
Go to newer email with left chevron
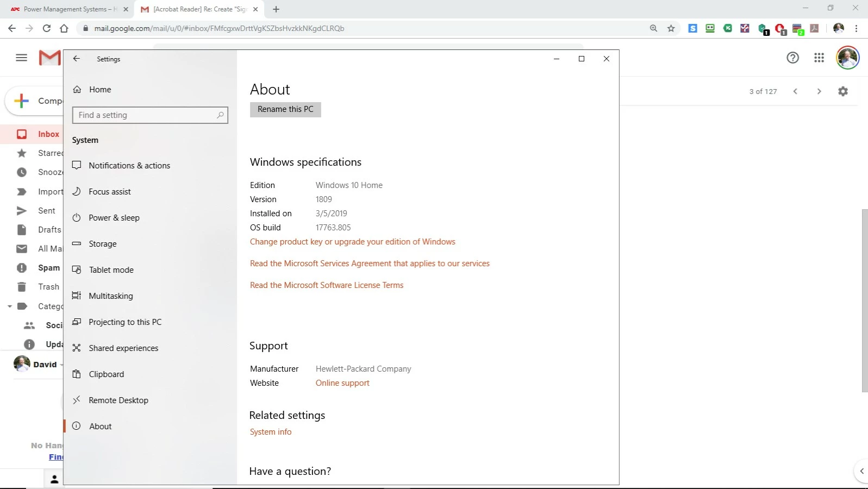pyautogui.click(x=795, y=91)
